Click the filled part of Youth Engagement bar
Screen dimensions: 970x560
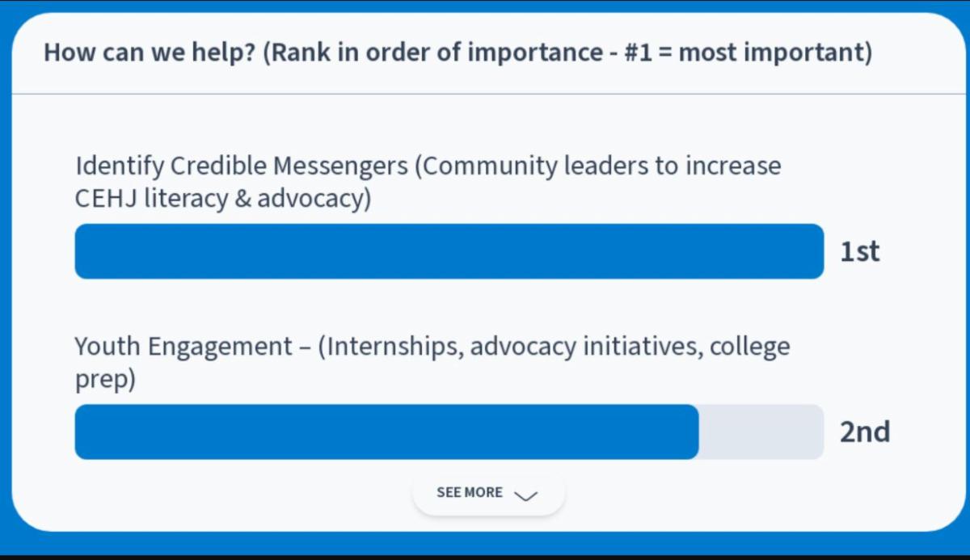(386, 432)
